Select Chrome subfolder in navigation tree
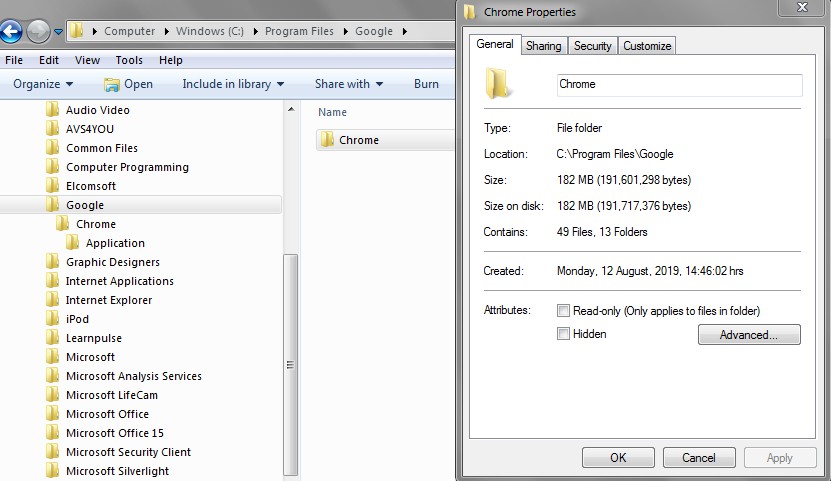Viewport: 831px width, 481px height. 95,224
